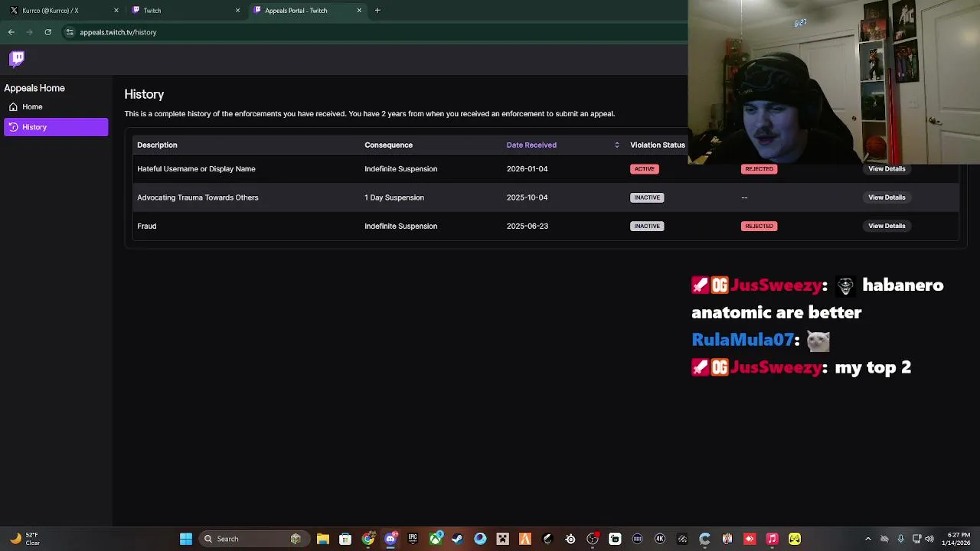980x551 pixels.
Task: View Details for Hateful Username enforcement
Action: (887, 168)
